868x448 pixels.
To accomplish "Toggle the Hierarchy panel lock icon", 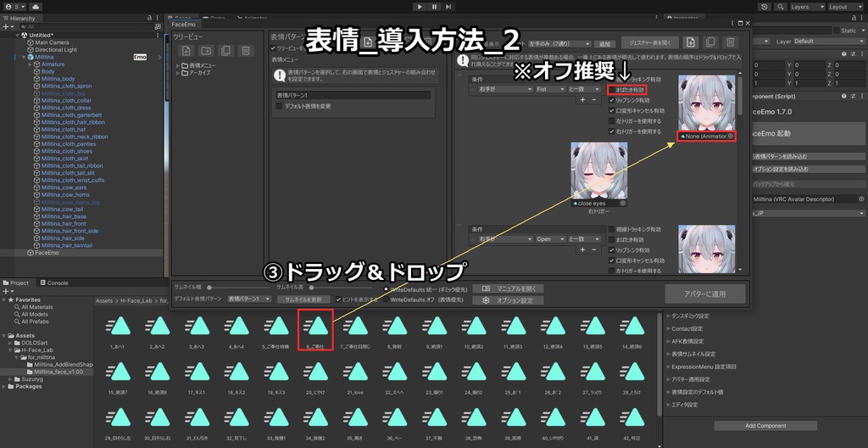I will [x=149, y=19].
